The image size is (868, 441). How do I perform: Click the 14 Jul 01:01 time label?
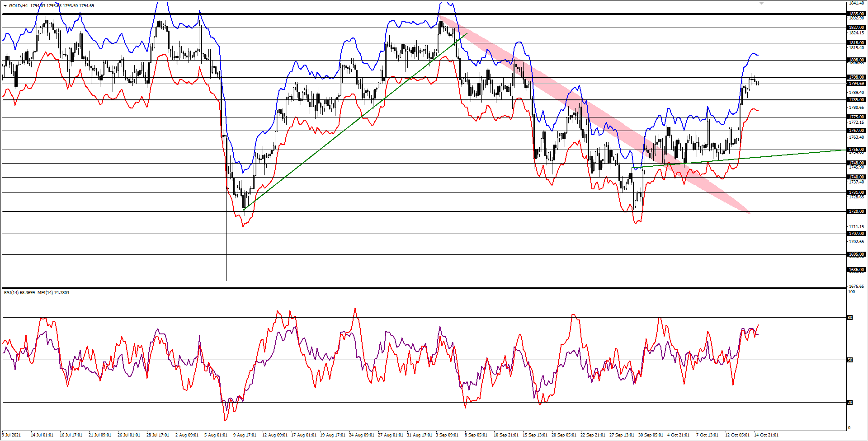coord(42,435)
